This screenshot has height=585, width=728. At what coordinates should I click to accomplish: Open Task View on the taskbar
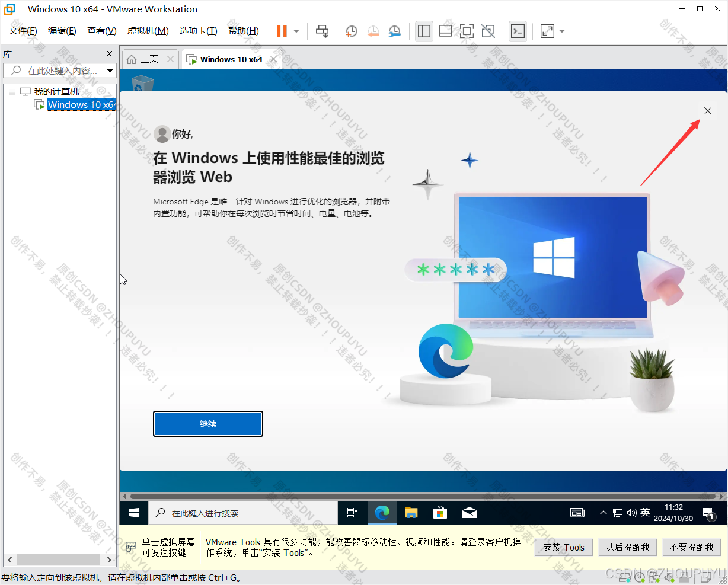tap(352, 513)
